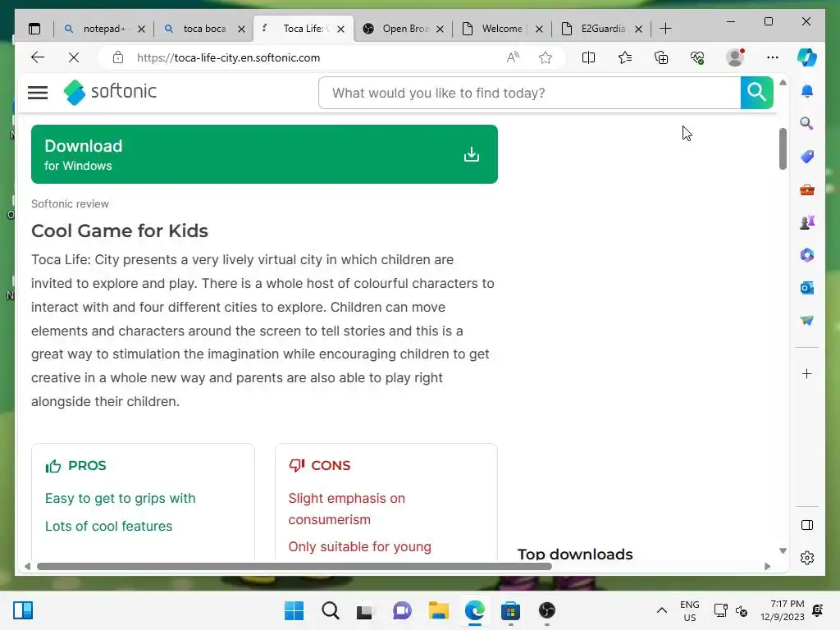Click the vertical page scrollbar thumb
This screenshot has width=840, height=630.
(783, 149)
